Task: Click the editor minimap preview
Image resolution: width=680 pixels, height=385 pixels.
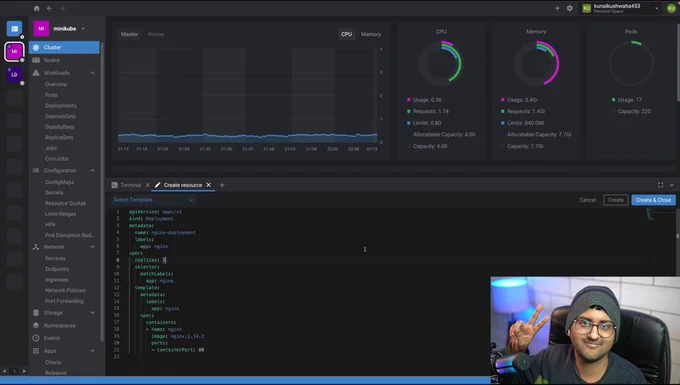Action: (650, 214)
